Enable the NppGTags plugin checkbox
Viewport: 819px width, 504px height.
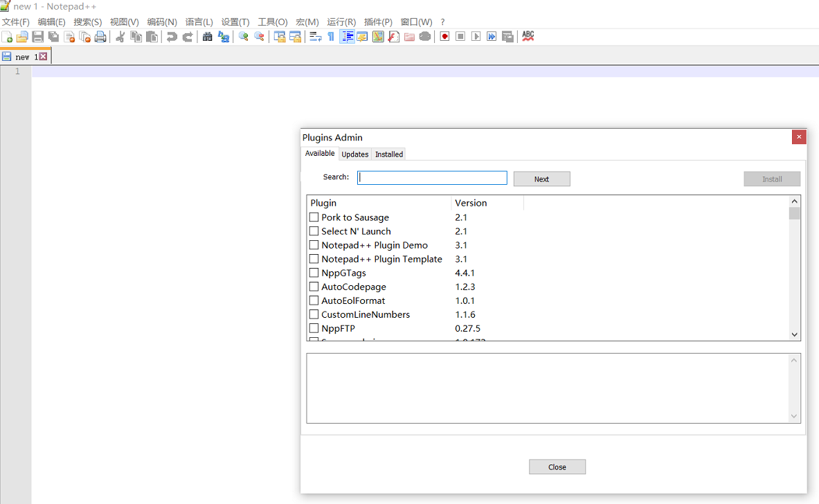pos(314,273)
